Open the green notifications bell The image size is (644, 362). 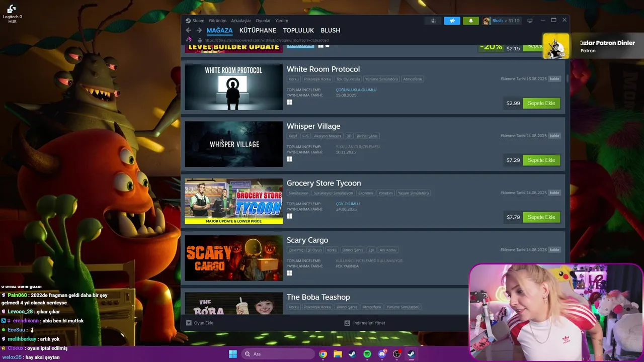pos(471,21)
